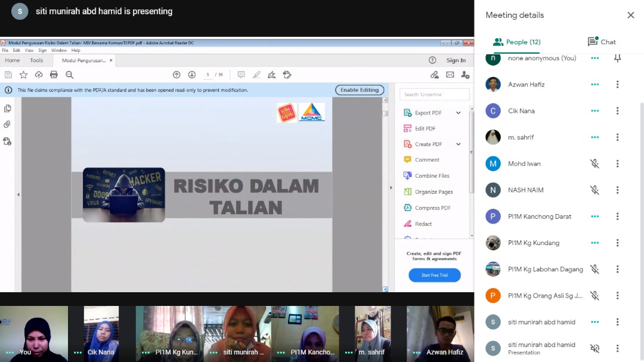Click the zoom out magnifier icon
The width and height of the screenshot is (644, 362).
tap(69, 75)
